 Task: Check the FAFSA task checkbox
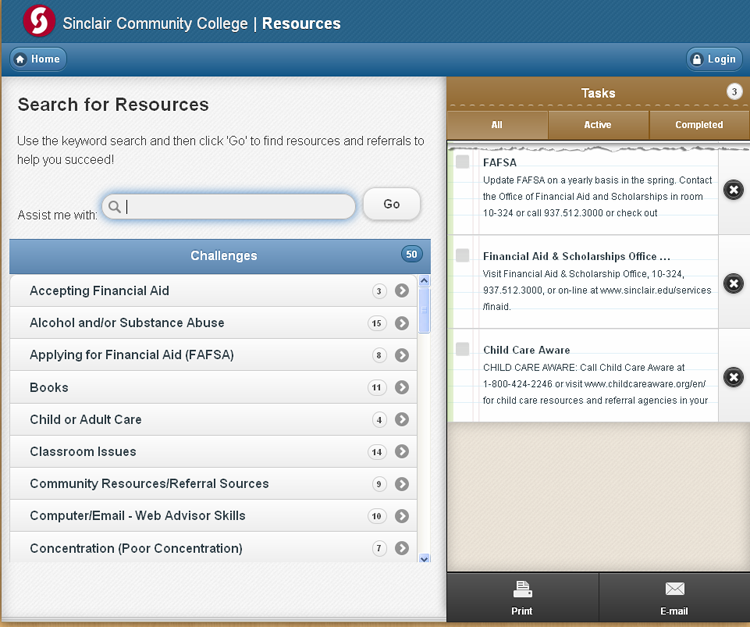[x=463, y=162]
